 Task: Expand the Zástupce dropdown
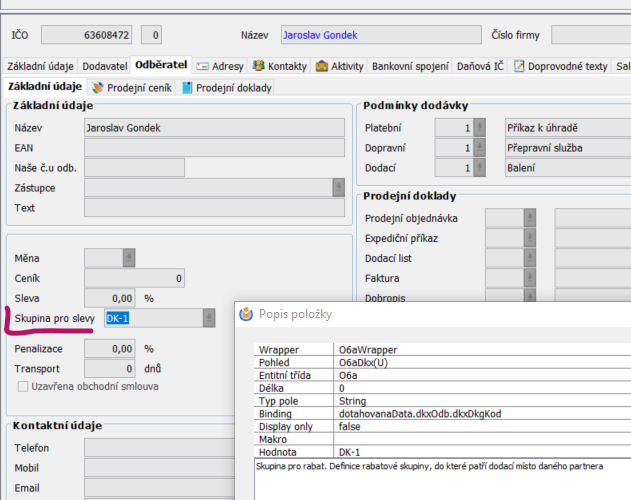click(x=337, y=188)
